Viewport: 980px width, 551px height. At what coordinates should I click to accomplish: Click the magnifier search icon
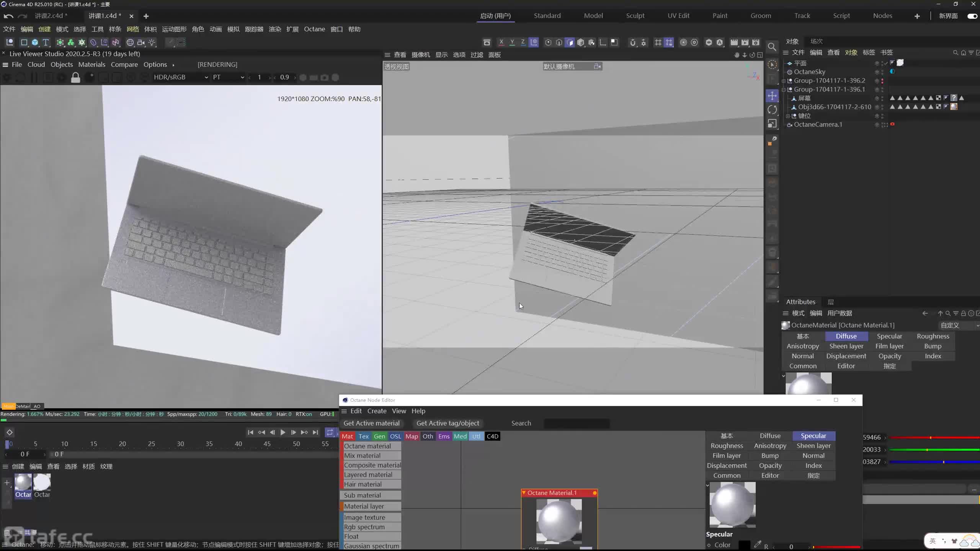point(772,47)
